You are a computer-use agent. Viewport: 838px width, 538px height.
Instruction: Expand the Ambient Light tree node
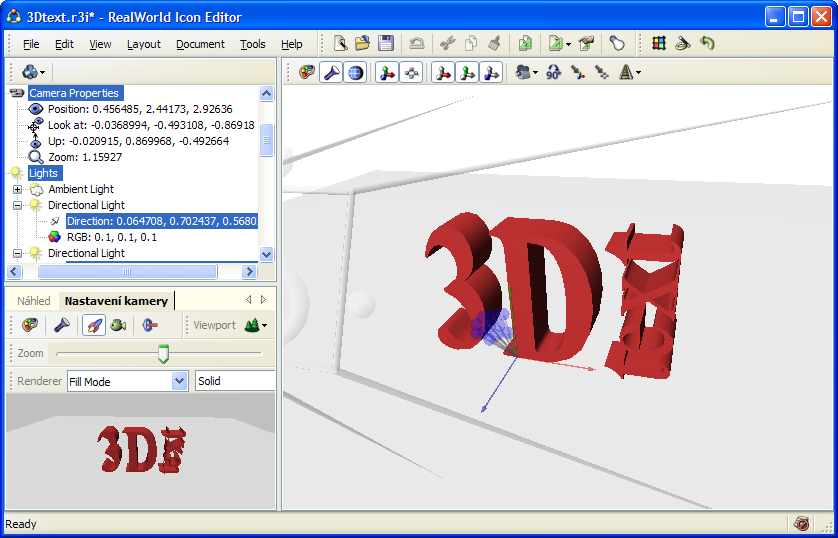[x=18, y=189]
